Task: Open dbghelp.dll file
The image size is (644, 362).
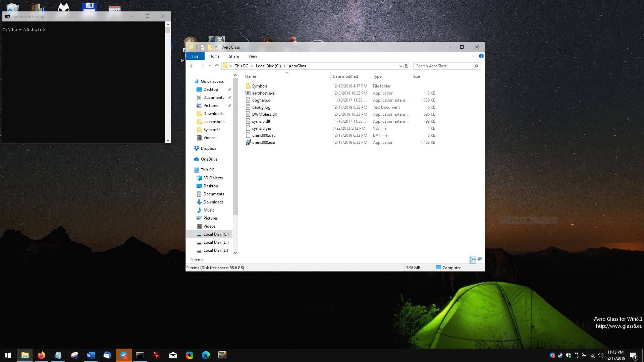Action: click(262, 100)
